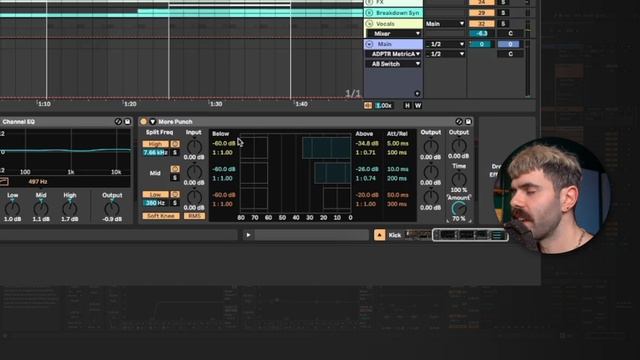640x360 pixels.
Task: Switch the RMS detection mode button
Action: [194, 216]
